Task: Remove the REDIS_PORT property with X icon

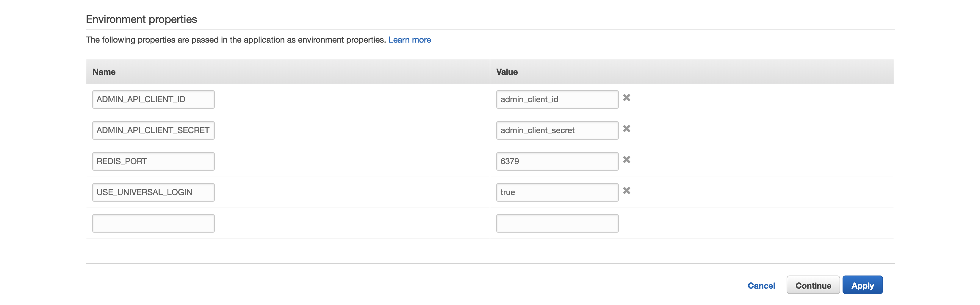Action: coord(627,160)
